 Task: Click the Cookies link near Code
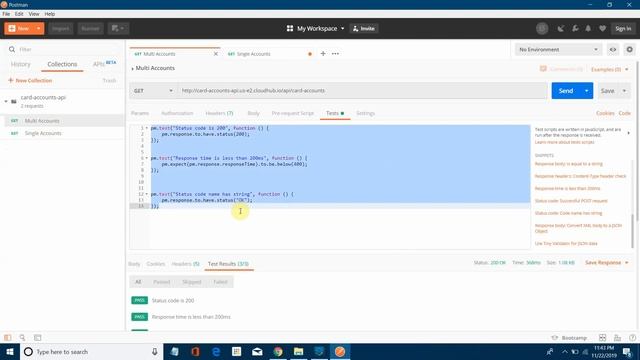(605, 113)
